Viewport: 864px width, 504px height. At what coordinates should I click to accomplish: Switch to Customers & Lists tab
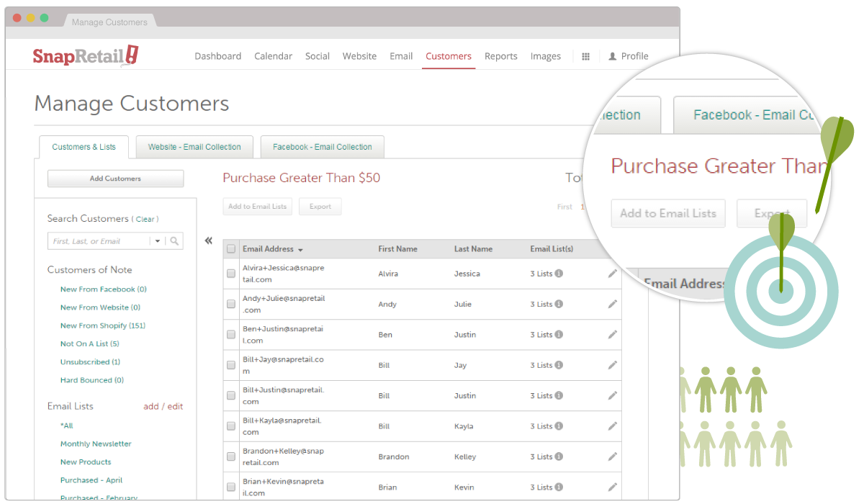point(84,147)
